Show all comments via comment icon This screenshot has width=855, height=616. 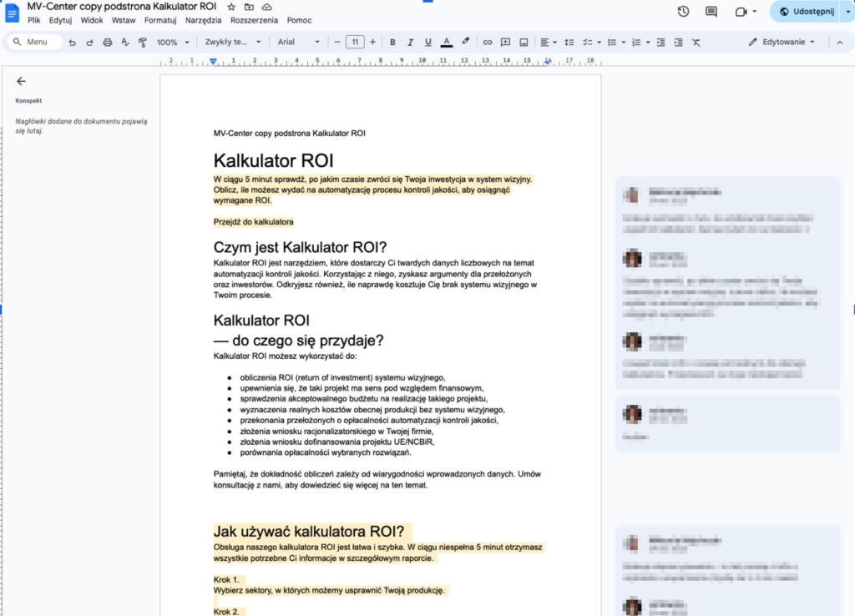711,12
